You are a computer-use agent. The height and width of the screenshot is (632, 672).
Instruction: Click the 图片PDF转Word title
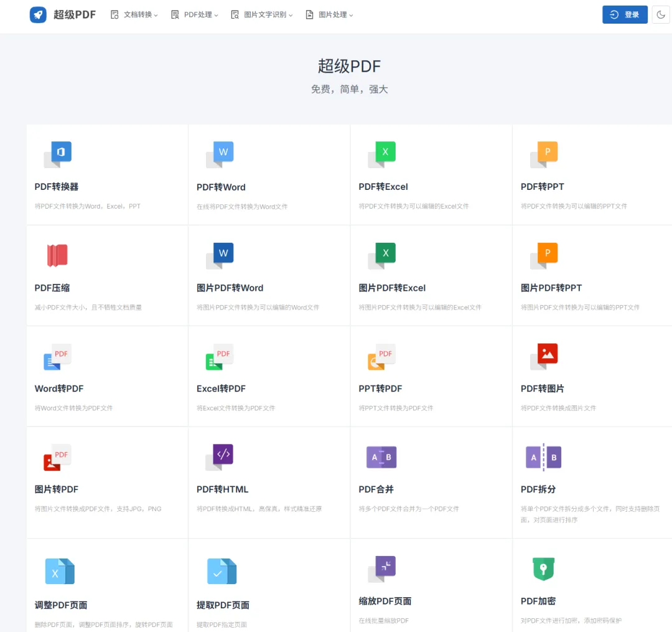pos(230,288)
